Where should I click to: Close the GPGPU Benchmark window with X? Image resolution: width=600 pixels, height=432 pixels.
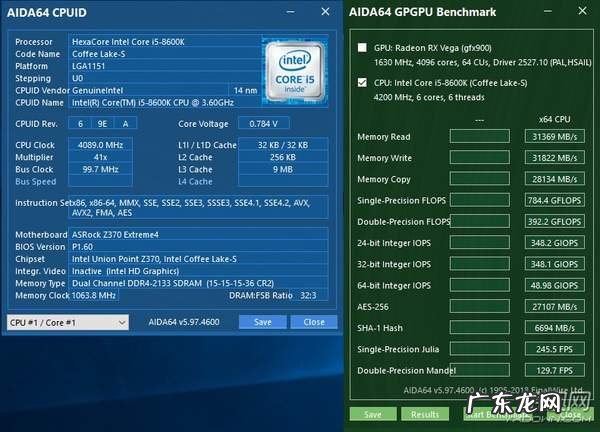coord(582,11)
